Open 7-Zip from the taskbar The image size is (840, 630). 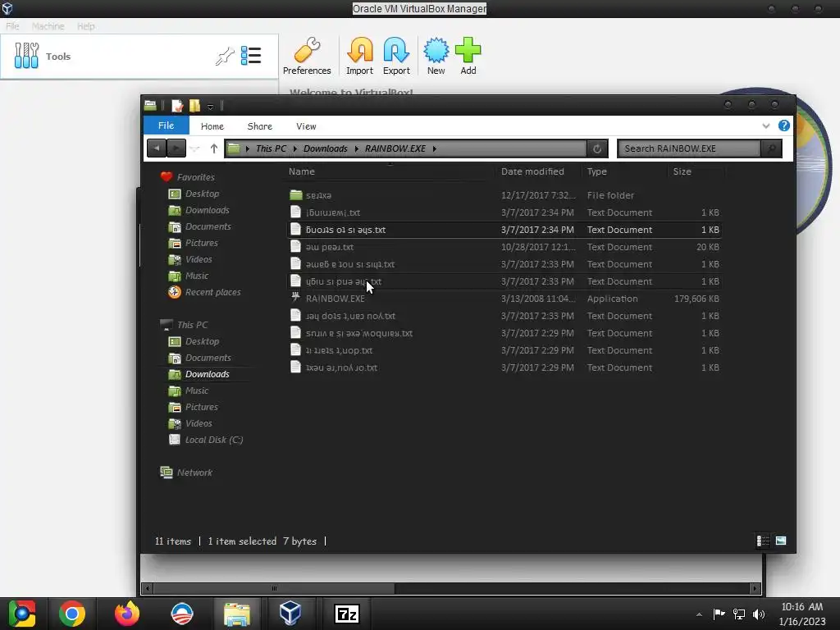(x=346, y=614)
